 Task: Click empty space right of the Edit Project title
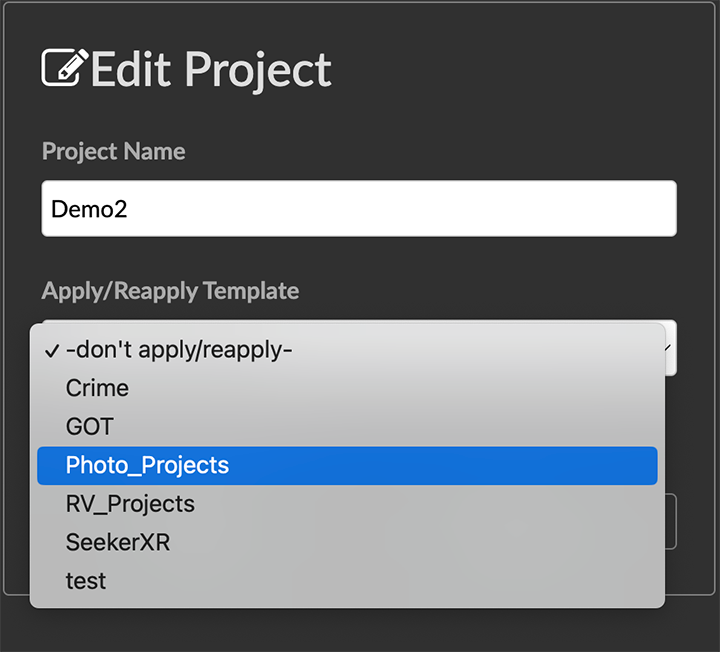[500, 70]
